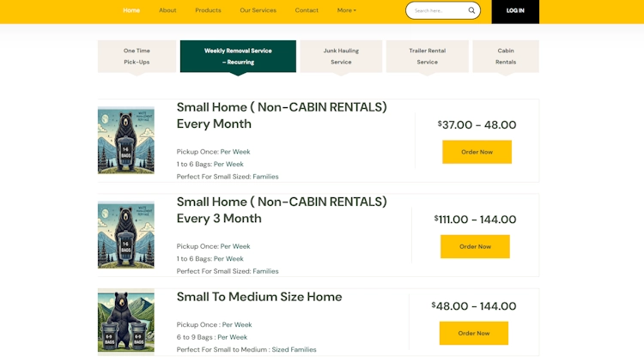Switch to Junk Hauling Service tab
This screenshot has width=644, height=362.
coord(341,57)
